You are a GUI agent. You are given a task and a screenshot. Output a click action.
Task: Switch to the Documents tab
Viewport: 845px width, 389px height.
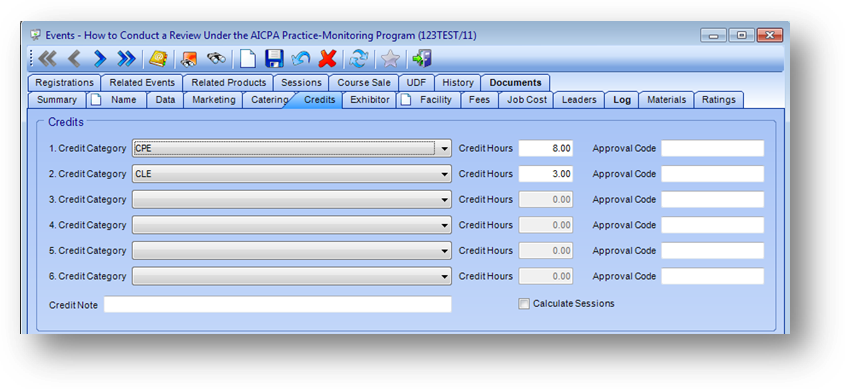pyautogui.click(x=515, y=83)
